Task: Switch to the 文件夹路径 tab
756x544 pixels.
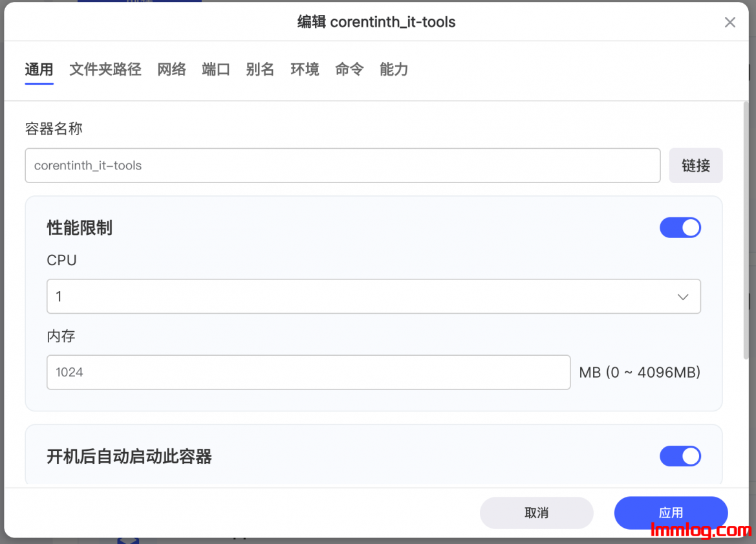Action: tap(105, 70)
